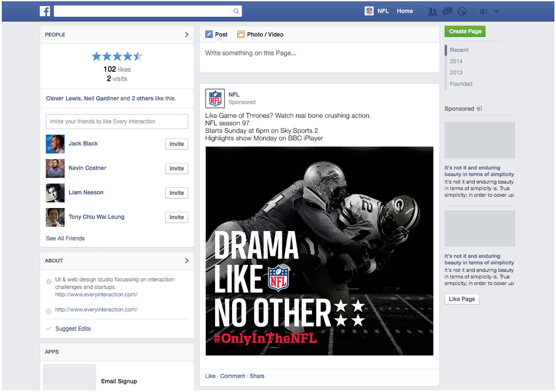
Task: Select Recent in the timeline navigation
Action: 459,50
